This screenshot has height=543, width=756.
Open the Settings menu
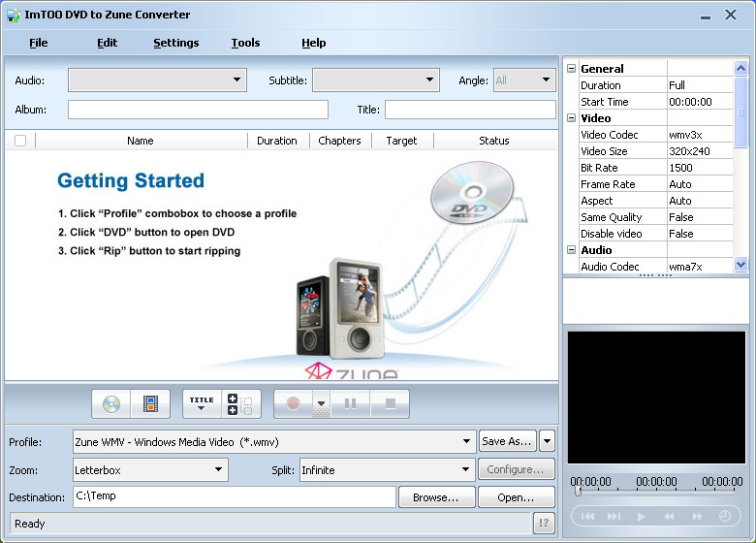pyautogui.click(x=175, y=43)
